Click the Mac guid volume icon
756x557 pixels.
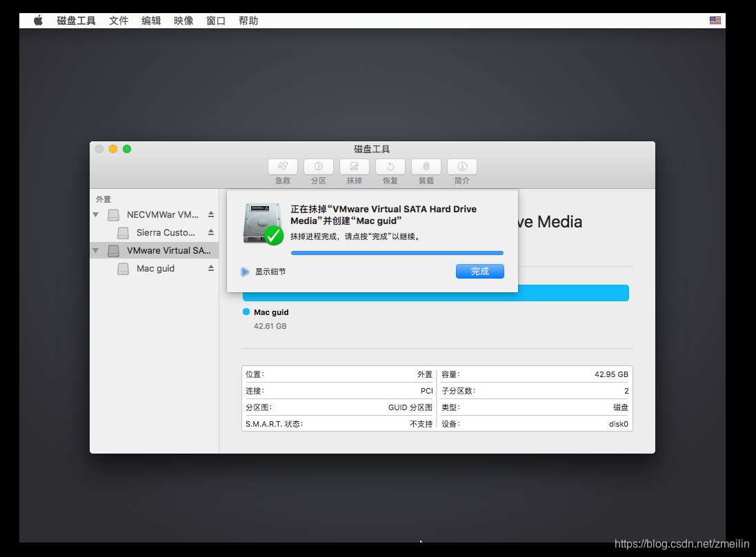point(123,268)
